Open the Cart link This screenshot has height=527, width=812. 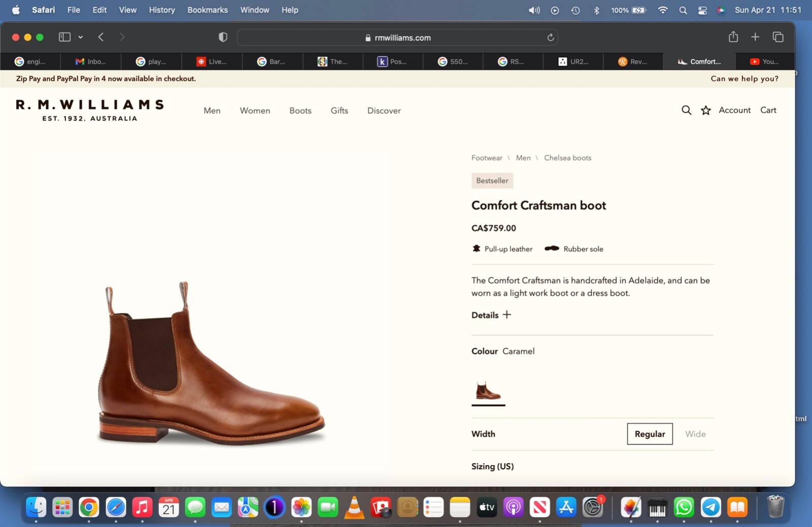(768, 110)
